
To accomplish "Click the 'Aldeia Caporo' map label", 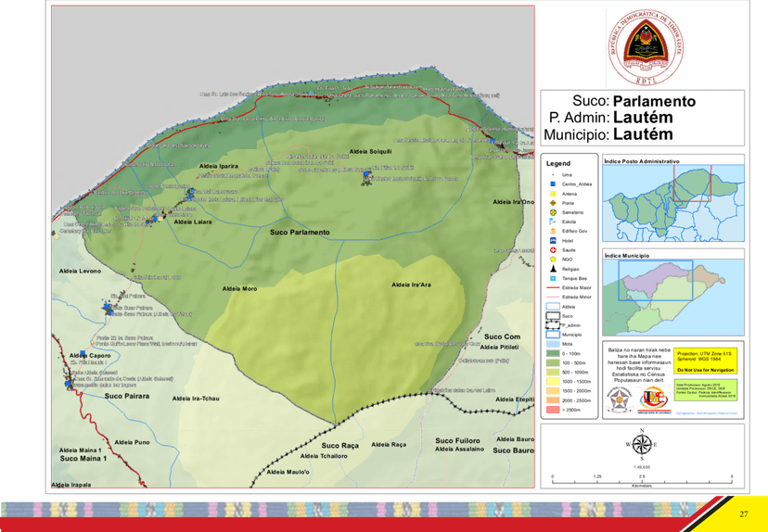I will tap(90, 356).
